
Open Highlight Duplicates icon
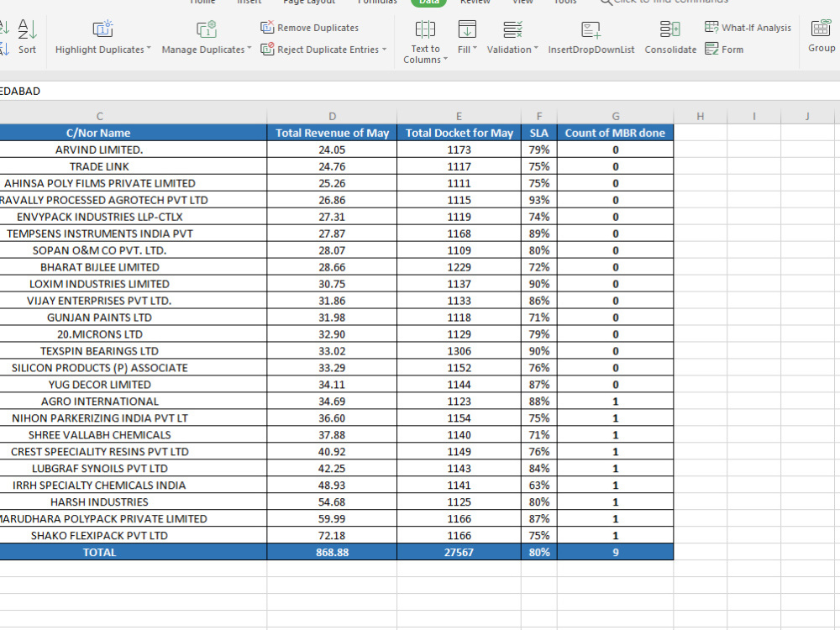(102, 29)
